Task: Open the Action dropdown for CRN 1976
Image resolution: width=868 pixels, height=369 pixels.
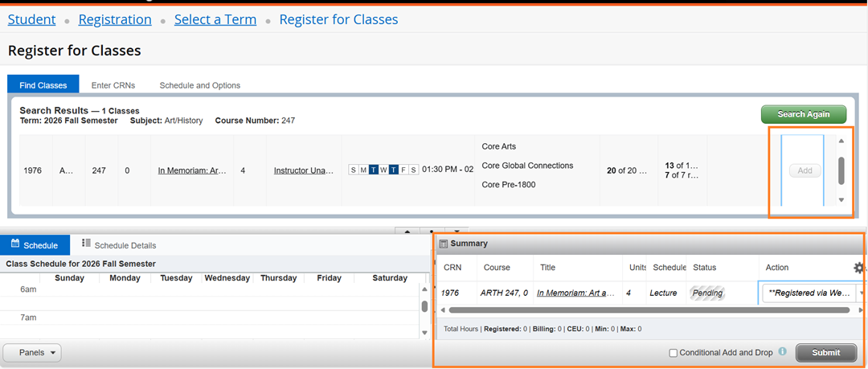Action: [813, 293]
